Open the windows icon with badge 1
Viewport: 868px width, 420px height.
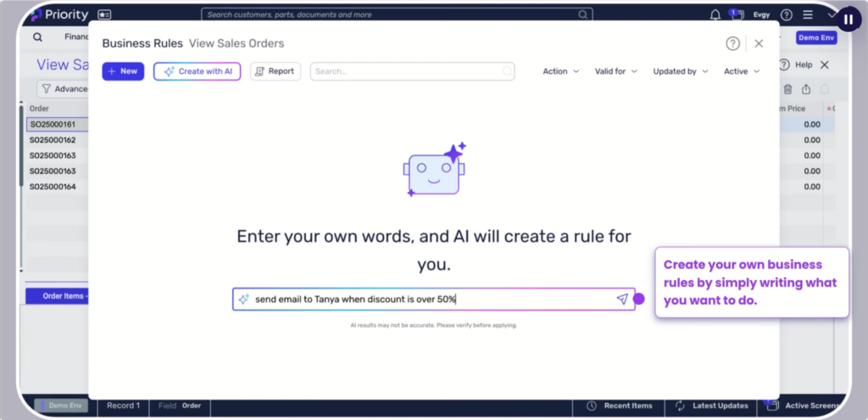(x=737, y=14)
